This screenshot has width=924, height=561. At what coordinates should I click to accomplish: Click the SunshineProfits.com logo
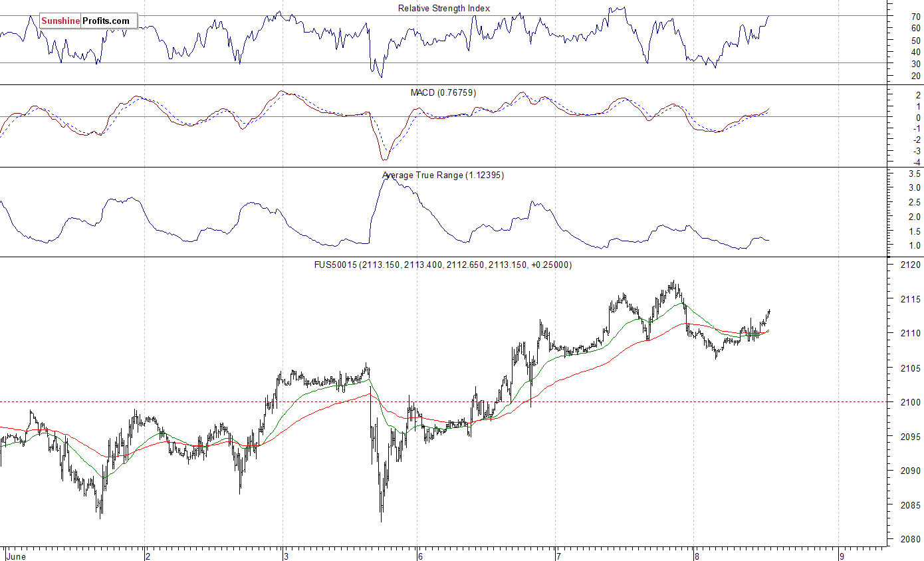click(x=88, y=21)
